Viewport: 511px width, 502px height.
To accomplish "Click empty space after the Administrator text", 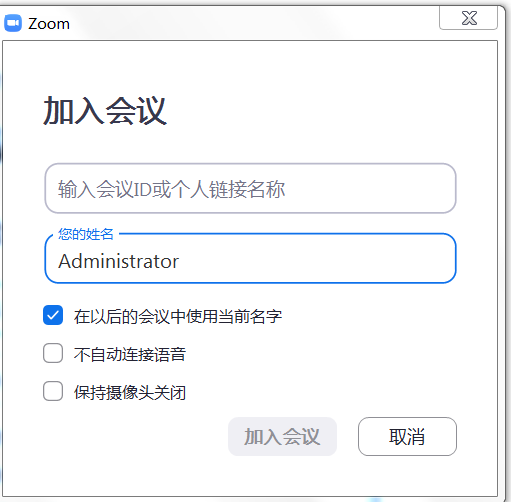I will click(317, 261).
